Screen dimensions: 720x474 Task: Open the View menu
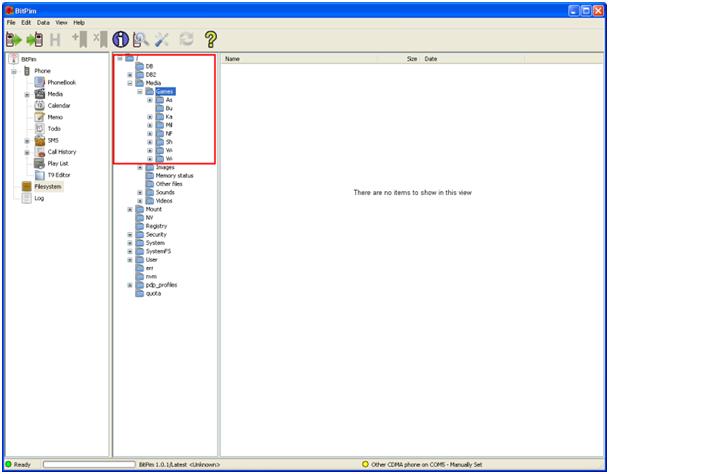(x=62, y=23)
